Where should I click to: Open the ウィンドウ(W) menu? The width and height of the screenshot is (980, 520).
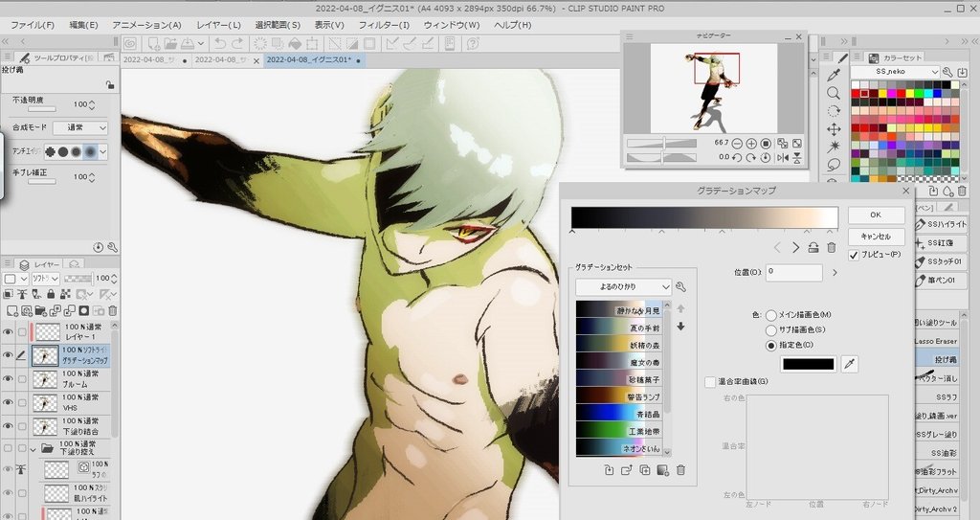point(452,25)
